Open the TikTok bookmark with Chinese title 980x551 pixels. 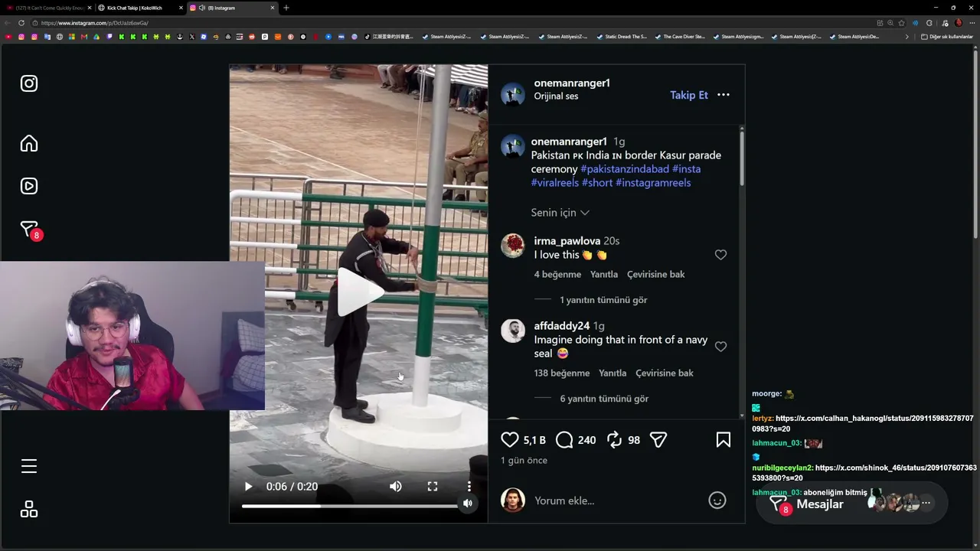pos(389,37)
